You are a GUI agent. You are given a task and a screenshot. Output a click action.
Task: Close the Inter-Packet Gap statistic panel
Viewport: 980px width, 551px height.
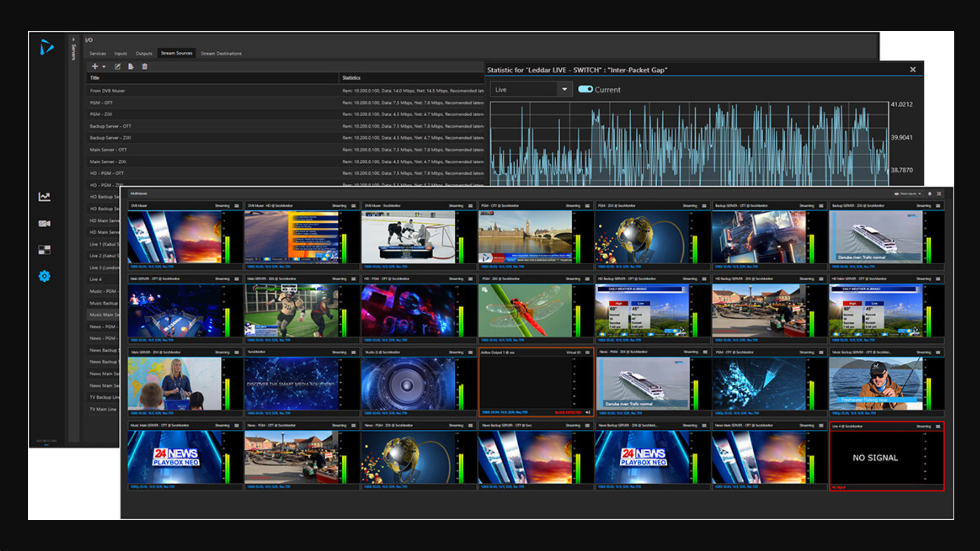click(x=913, y=69)
